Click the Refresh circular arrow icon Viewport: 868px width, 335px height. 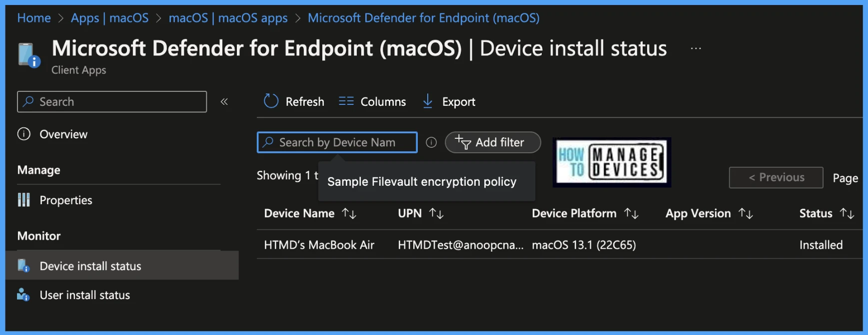click(271, 101)
